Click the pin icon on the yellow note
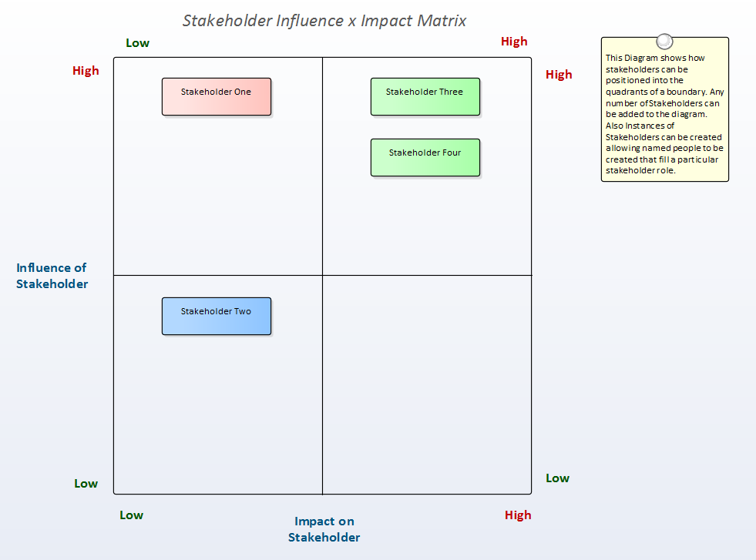The image size is (756, 560). click(664, 42)
